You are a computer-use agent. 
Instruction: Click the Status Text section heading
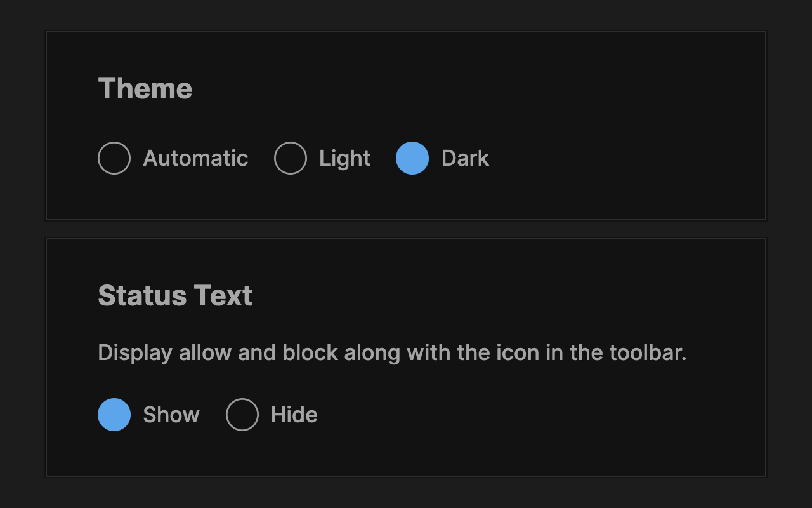click(x=176, y=296)
